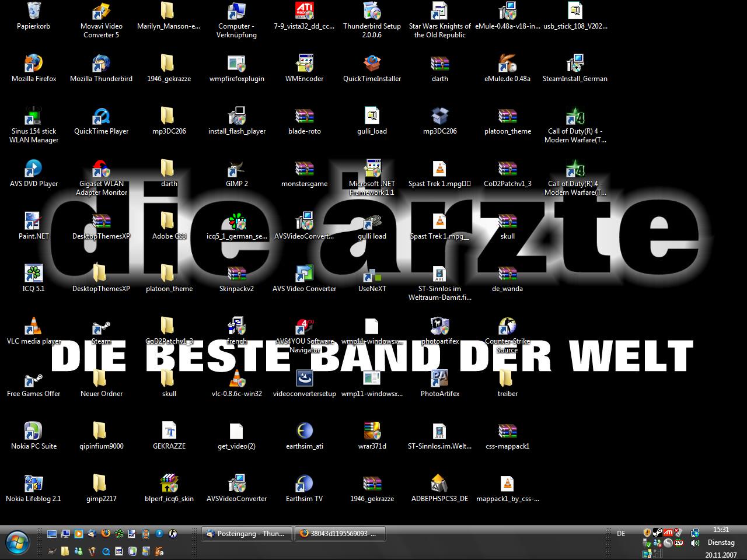
Task: Select the AVS DVD Player desktop icon
Action: tap(34, 170)
